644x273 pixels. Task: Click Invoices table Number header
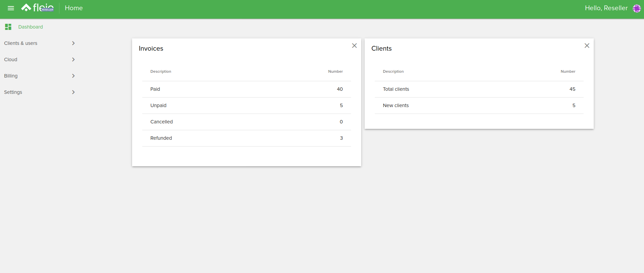point(335,71)
